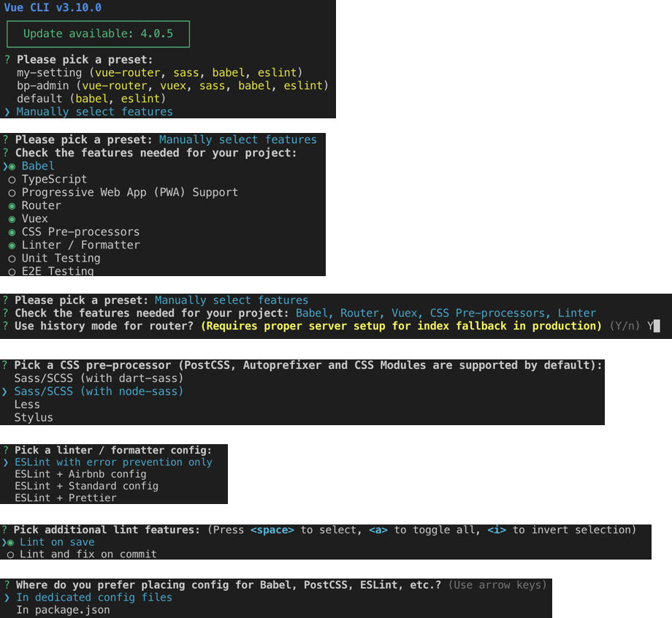The image size is (672, 618).
Task: Enable the E2E Testing checkbox
Action: (x=12, y=272)
